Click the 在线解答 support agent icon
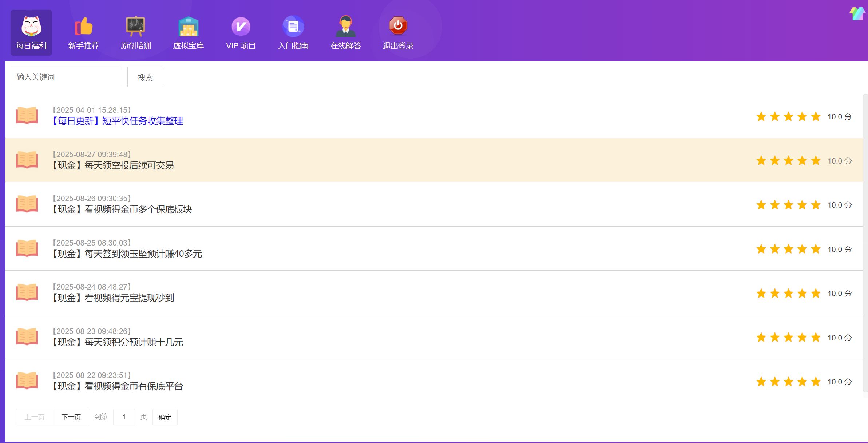This screenshot has height=443, width=868. click(x=345, y=26)
